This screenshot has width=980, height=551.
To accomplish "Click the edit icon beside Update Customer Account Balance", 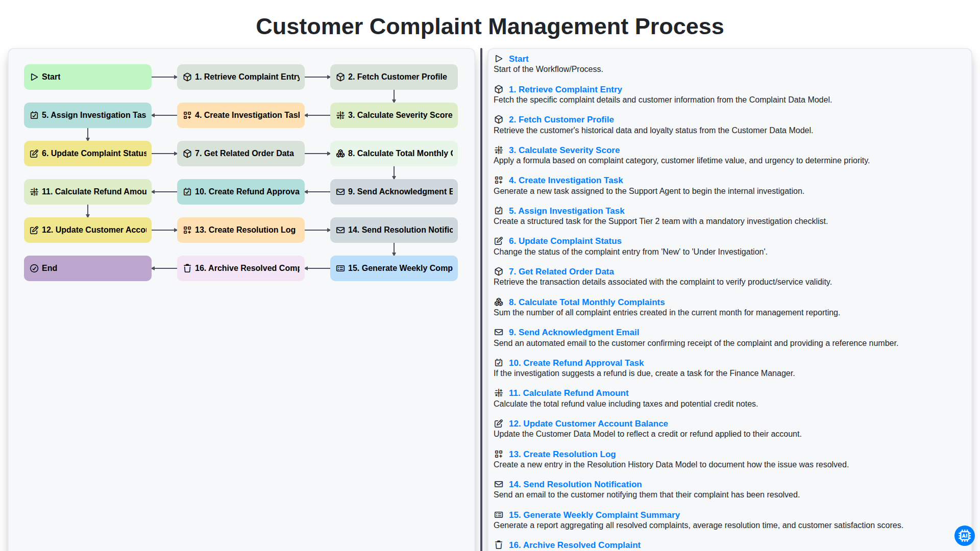I will click(x=499, y=423).
